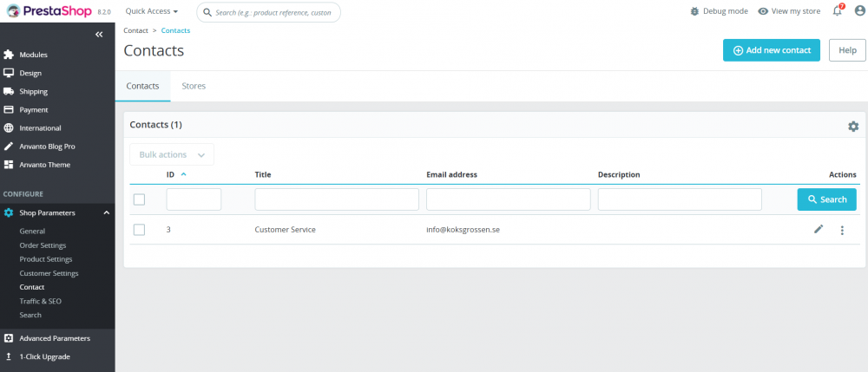This screenshot has height=372, width=868.
Task: Tick the select-all checkbox in filter row
Action: [x=139, y=199]
